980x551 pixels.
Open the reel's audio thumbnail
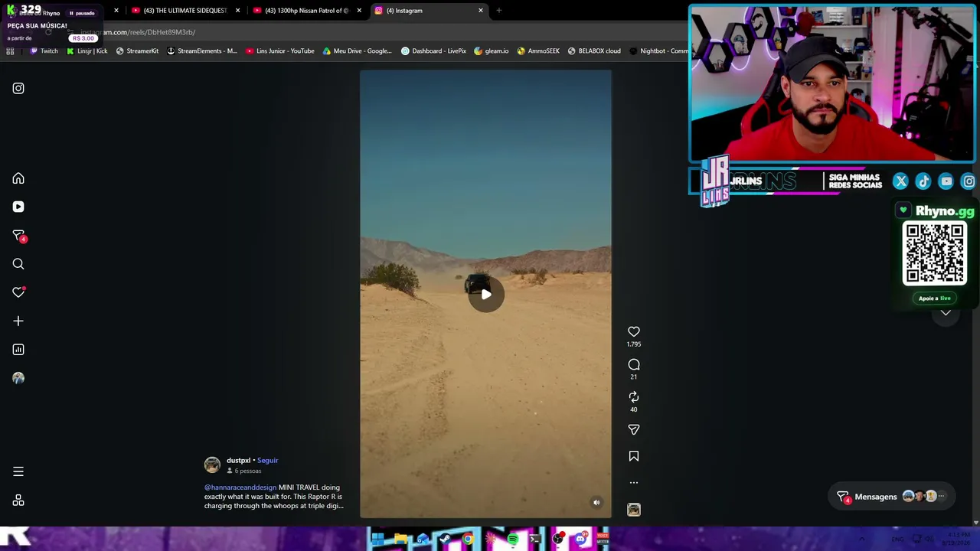tap(634, 510)
